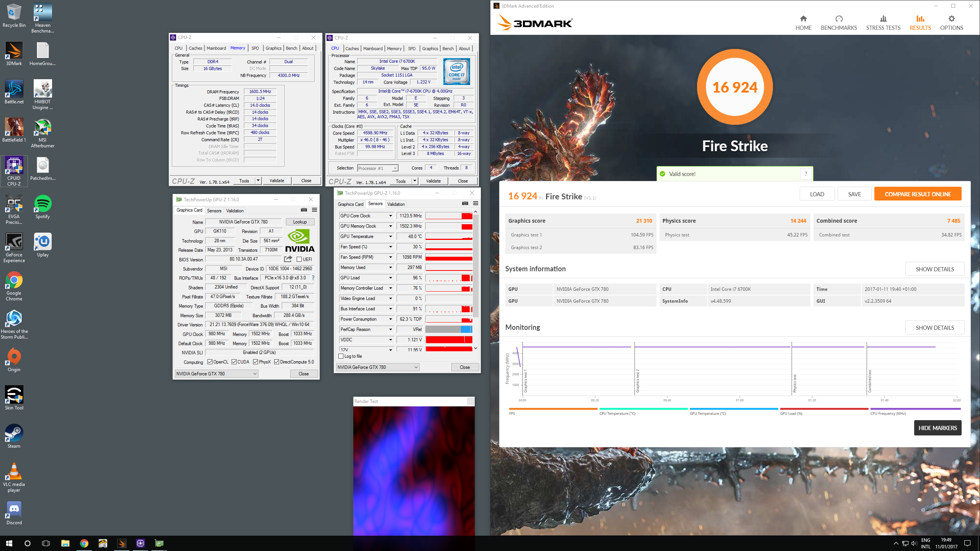
Task: Click Lookup button in GPU-Z
Action: pyautogui.click(x=300, y=222)
